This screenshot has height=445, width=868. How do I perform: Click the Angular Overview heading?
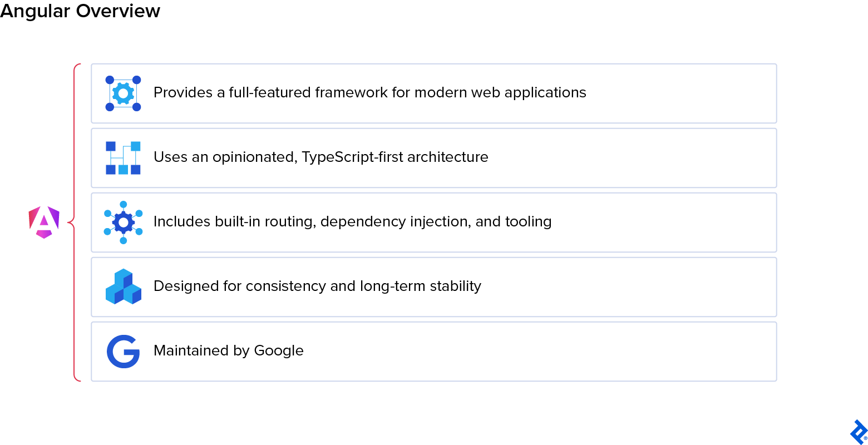(x=80, y=11)
